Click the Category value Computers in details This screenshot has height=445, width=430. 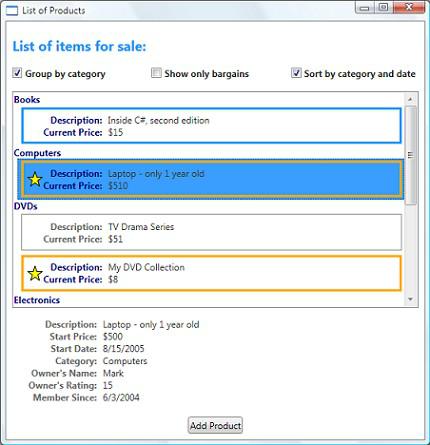click(x=125, y=361)
